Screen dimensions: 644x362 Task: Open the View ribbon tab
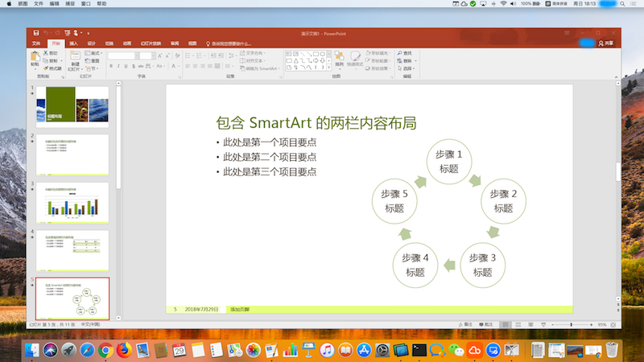[x=192, y=43]
